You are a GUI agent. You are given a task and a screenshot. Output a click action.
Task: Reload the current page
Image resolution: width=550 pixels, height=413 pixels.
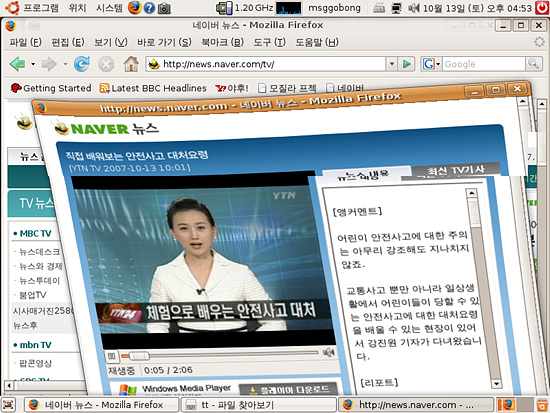click(x=82, y=64)
